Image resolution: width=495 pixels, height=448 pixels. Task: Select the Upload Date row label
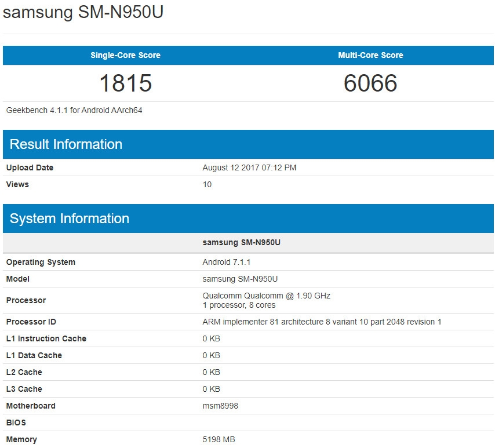[x=30, y=167]
